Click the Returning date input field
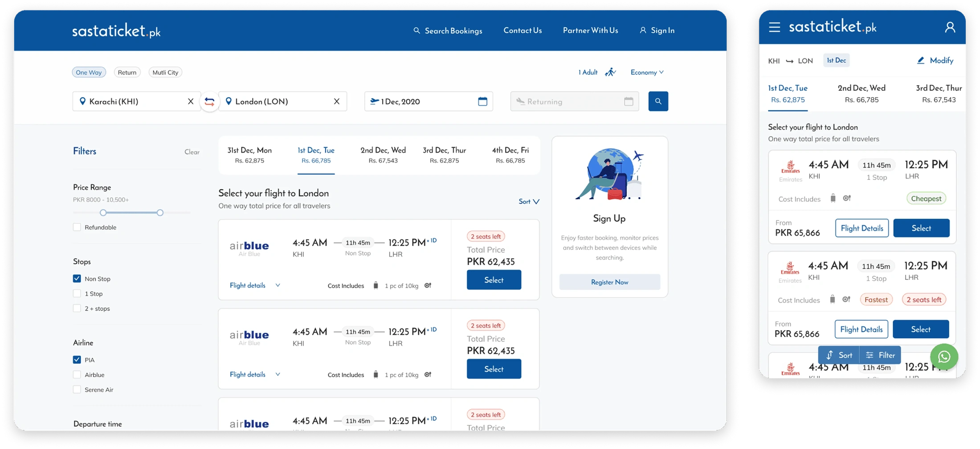This screenshot has width=980, height=449. click(x=575, y=102)
